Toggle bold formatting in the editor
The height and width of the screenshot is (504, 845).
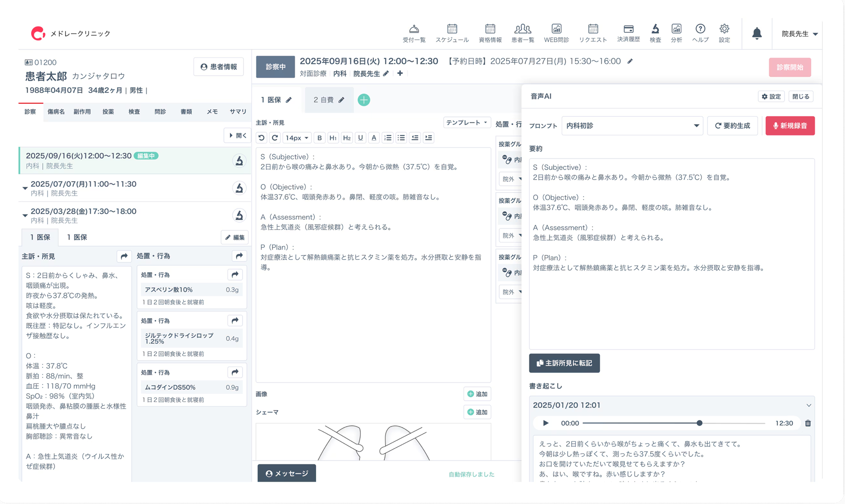[319, 137]
